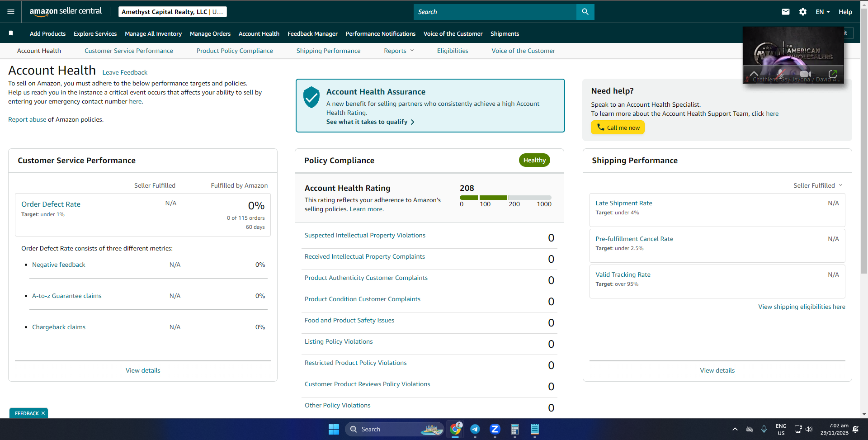This screenshot has height=440, width=868.
Task: Open the volume tray icon
Action: [809, 429]
